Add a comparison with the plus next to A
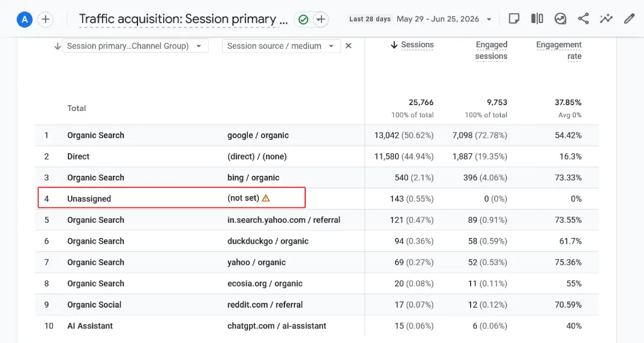Image resolution: width=644 pixels, height=343 pixels. pyautogui.click(x=45, y=20)
